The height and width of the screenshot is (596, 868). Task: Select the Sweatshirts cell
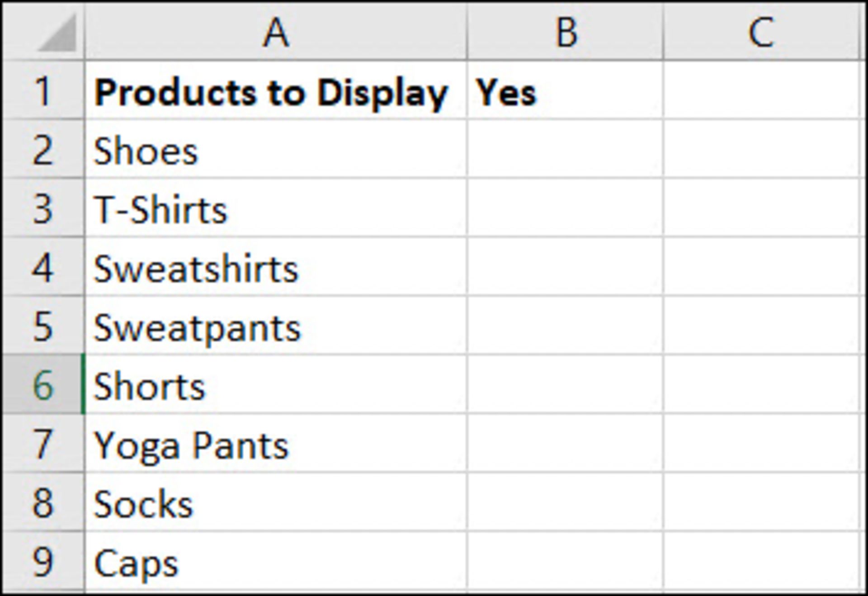pyautogui.click(x=275, y=266)
